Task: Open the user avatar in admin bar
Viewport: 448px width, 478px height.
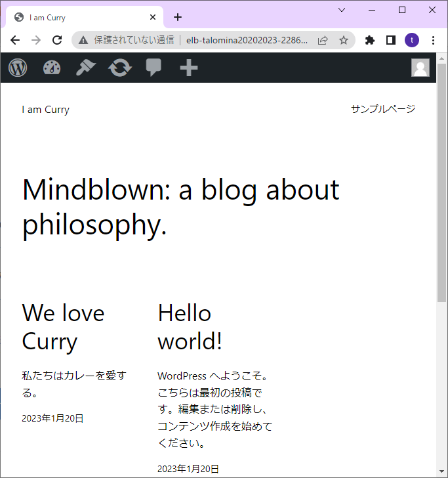Action: tap(420, 68)
